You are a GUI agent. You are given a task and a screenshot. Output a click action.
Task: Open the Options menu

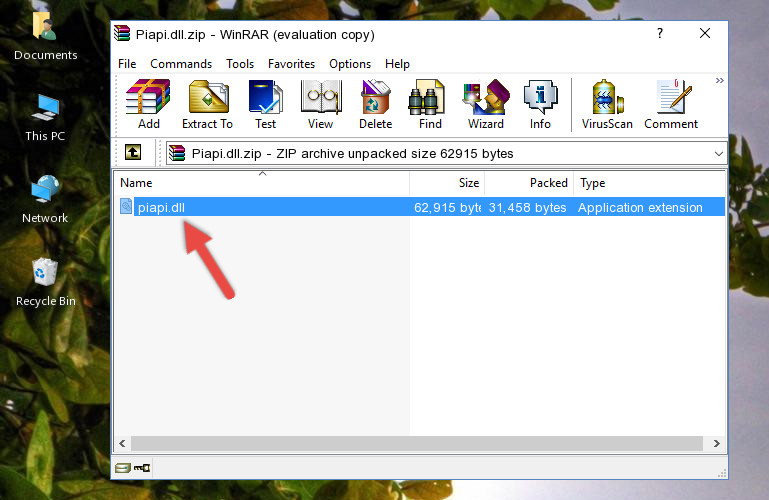pyautogui.click(x=350, y=64)
